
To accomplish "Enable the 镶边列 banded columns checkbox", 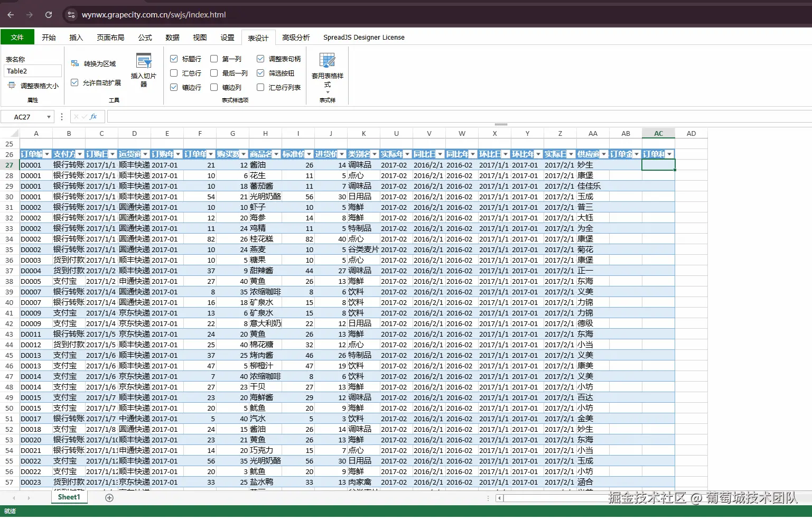I will [214, 87].
